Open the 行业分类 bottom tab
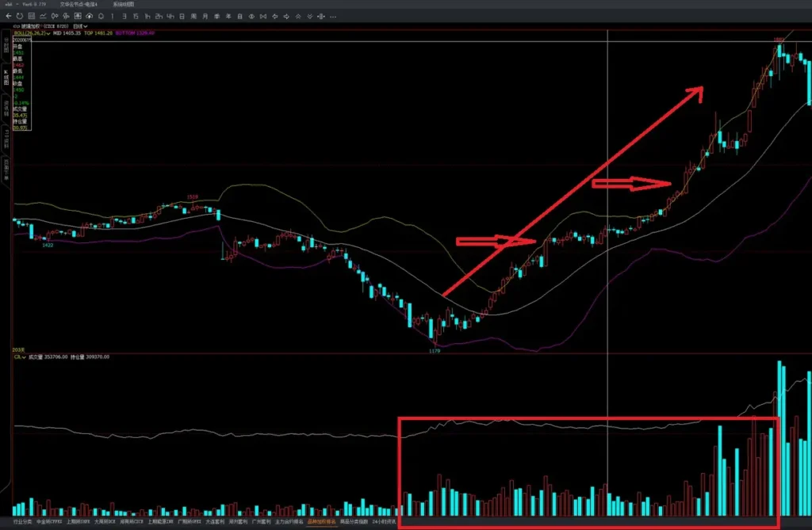812x530 pixels. point(22,522)
